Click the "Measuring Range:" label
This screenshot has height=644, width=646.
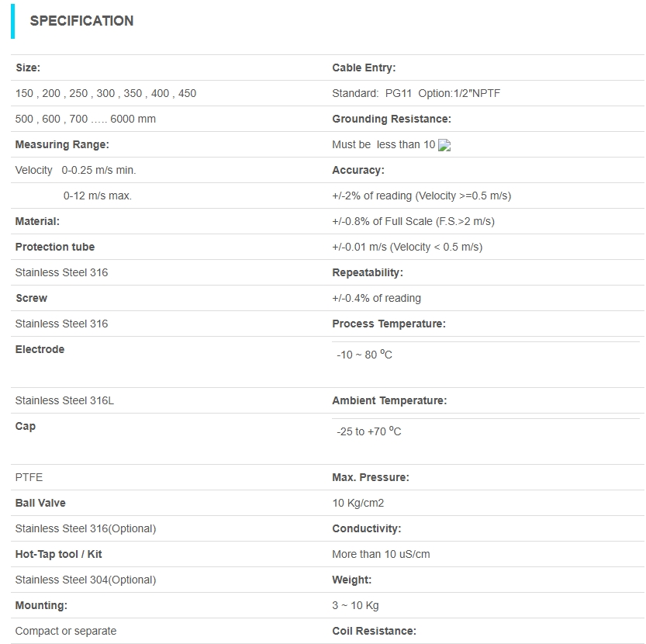62,144
